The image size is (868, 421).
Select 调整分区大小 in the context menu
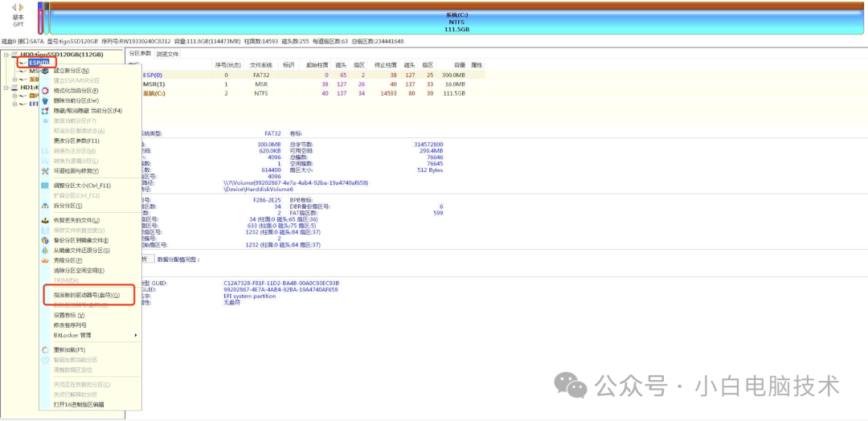81,186
